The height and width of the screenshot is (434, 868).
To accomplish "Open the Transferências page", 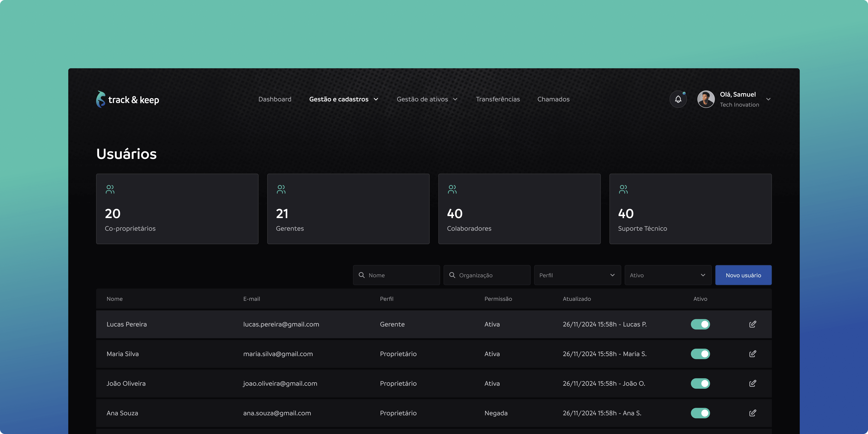I will coord(498,99).
